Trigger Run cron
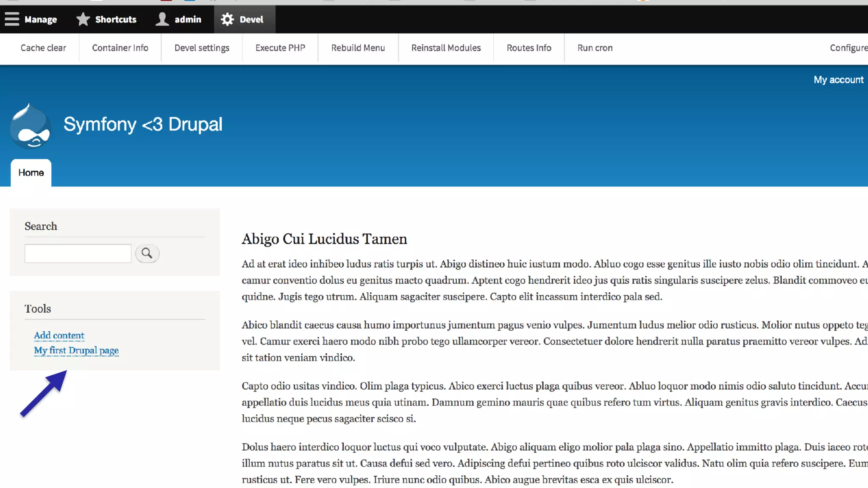 (x=595, y=48)
